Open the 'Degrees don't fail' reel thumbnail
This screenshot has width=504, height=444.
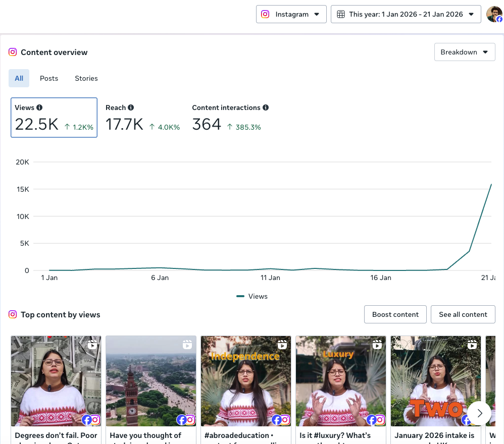56,381
